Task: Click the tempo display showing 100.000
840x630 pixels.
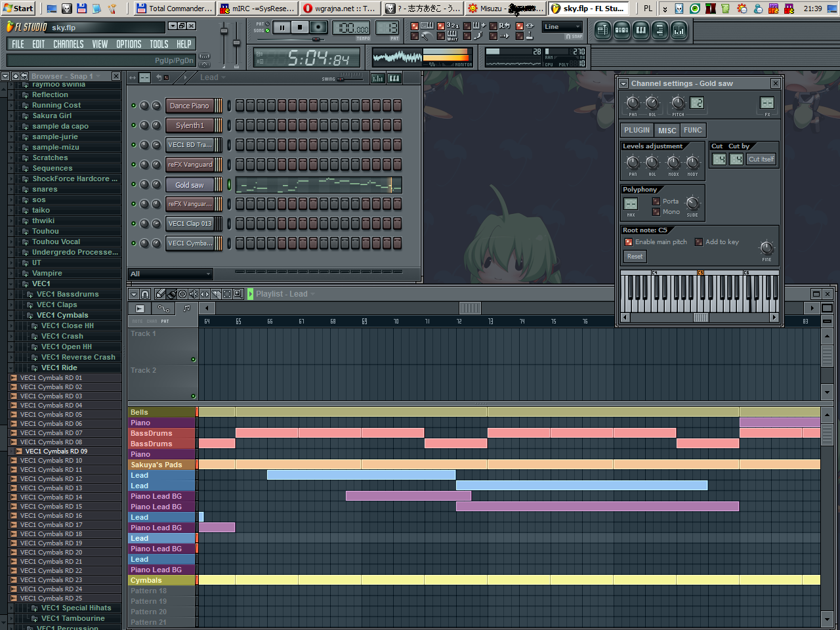Action: coord(351,28)
